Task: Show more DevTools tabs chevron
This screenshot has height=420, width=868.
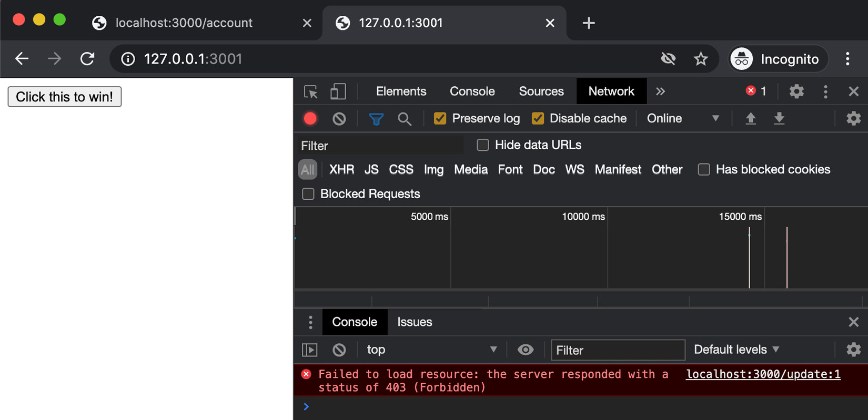Action: (660, 91)
